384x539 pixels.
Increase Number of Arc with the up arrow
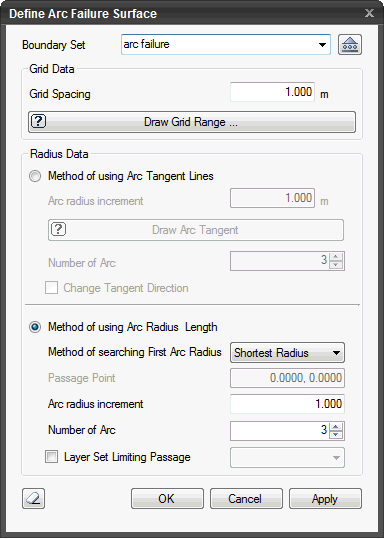[336, 427]
